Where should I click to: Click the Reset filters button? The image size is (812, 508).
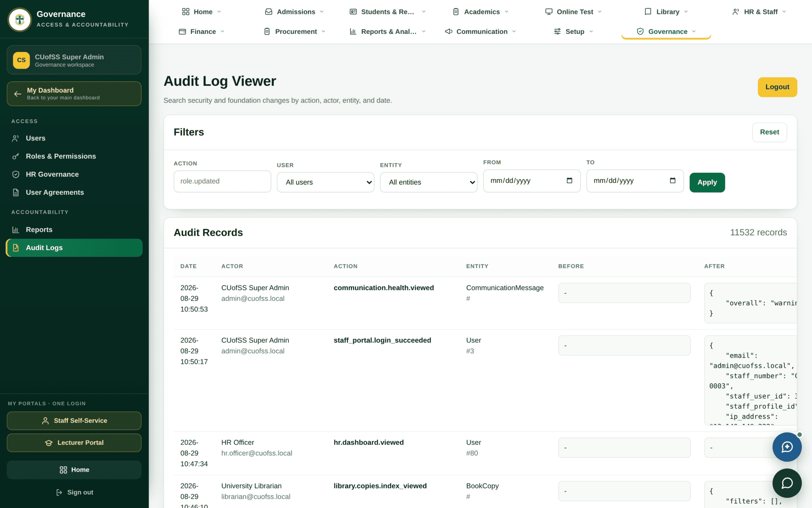pyautogui.click(x=769, y=132)
